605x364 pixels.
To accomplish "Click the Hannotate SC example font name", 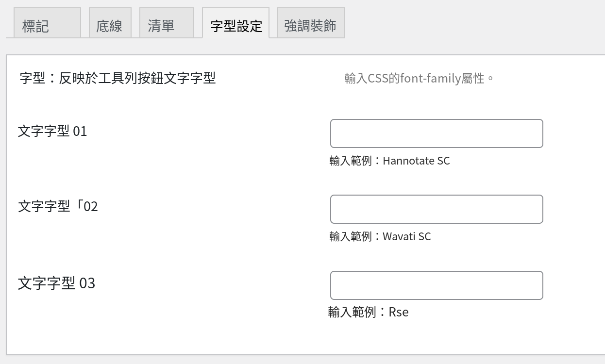I will click(x=416, y=161).
